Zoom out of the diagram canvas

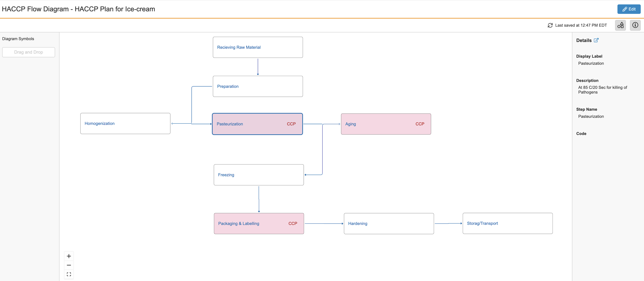pos(69,265)
